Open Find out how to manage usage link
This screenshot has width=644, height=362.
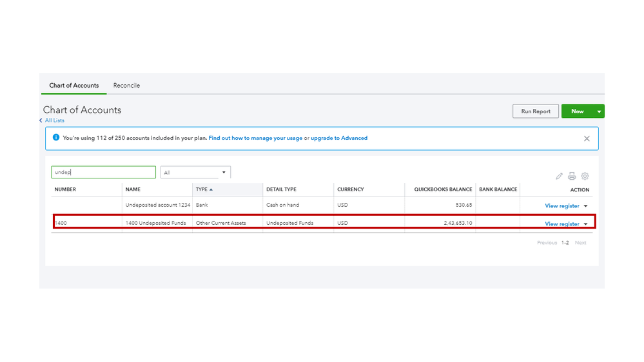click(x=255, y=138)
